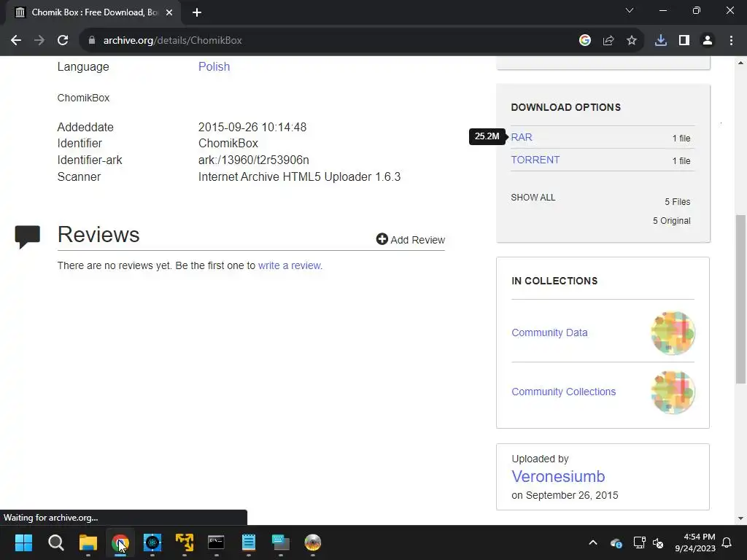
Task: Click the page vertical scrollbar thumb
Action: point(740,298)
